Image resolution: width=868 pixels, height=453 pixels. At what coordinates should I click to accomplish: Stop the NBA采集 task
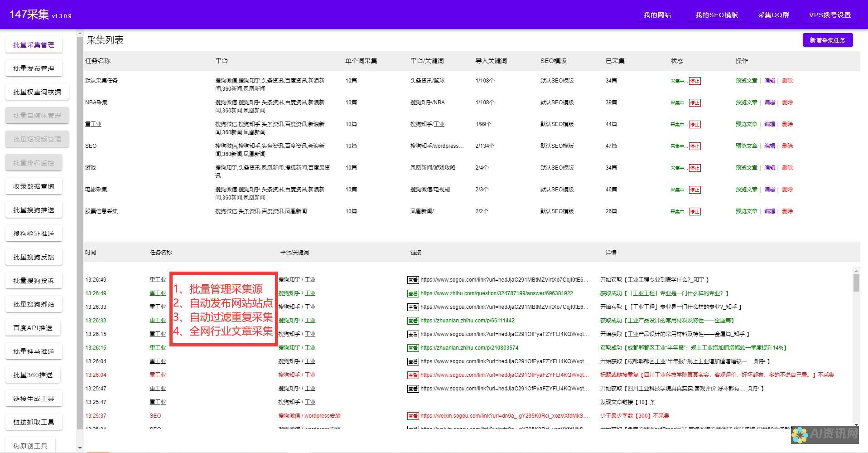[x=694, y=103]
